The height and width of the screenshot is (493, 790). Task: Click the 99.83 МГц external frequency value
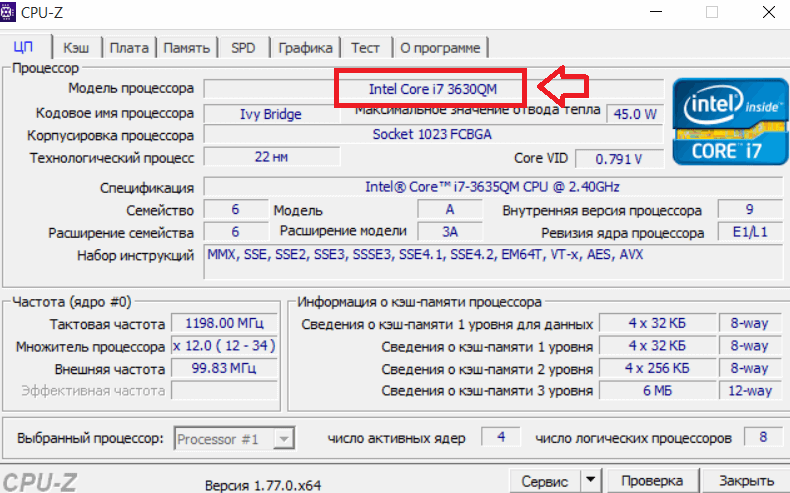[x=224, y=368]
